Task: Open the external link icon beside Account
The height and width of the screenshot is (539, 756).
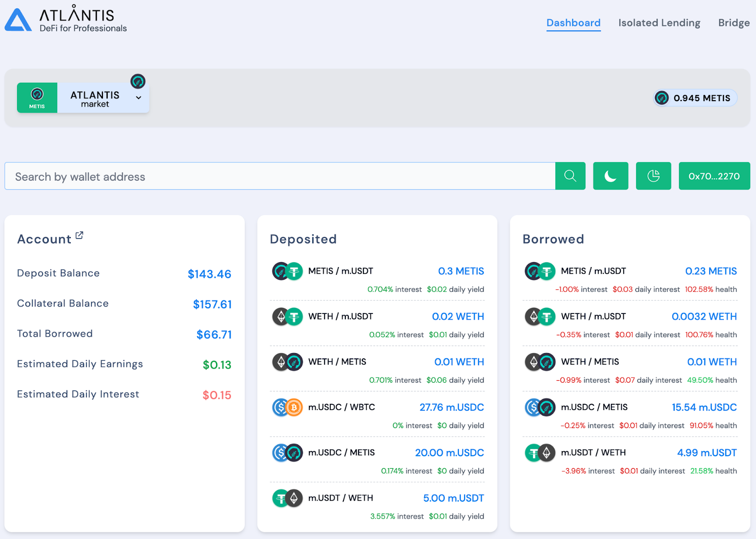Action: coord(79,235)
